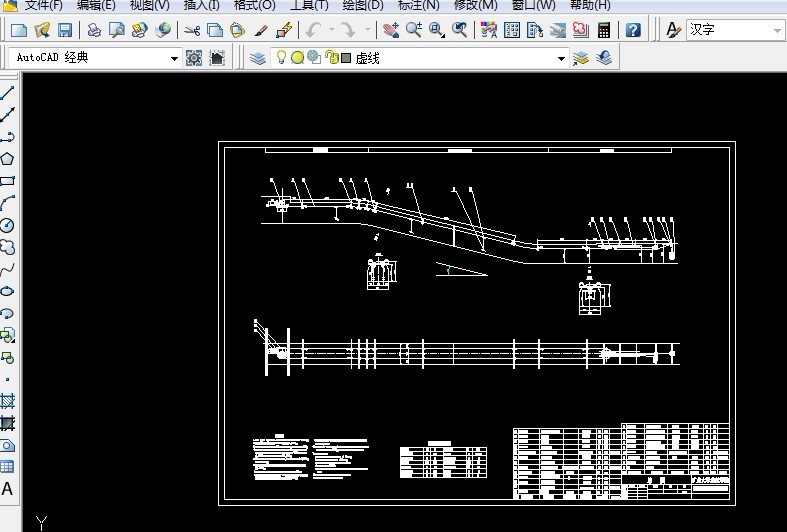Viewport: 787px width, 532px height.
Task: Click Make Object's Layer Current icon
Action: pos(581,58)
